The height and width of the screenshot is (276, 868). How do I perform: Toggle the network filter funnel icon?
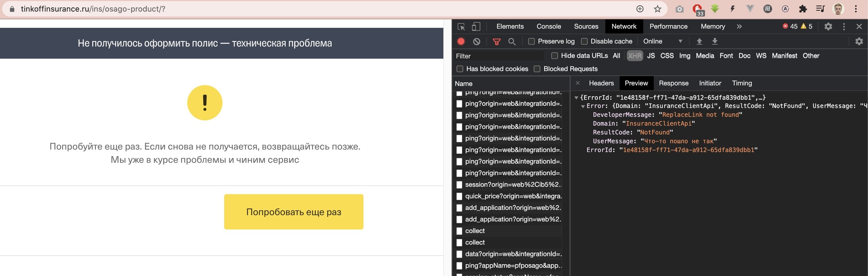pos(496,41)
